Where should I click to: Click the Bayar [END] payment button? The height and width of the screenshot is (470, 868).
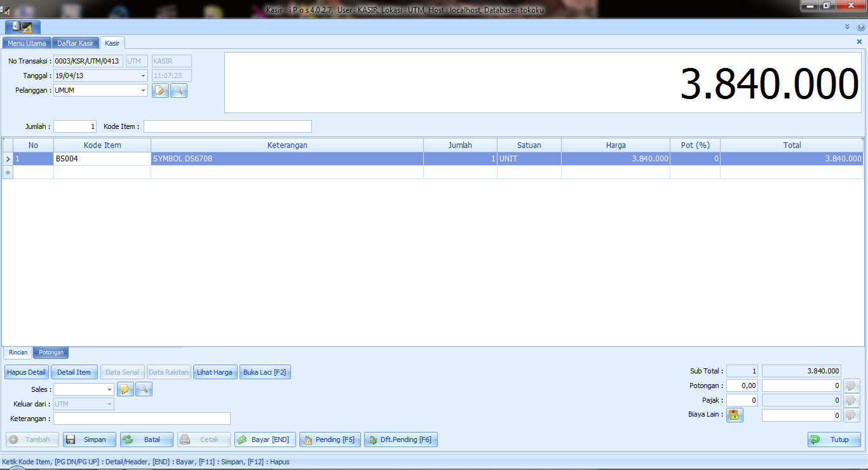point(265,440)
